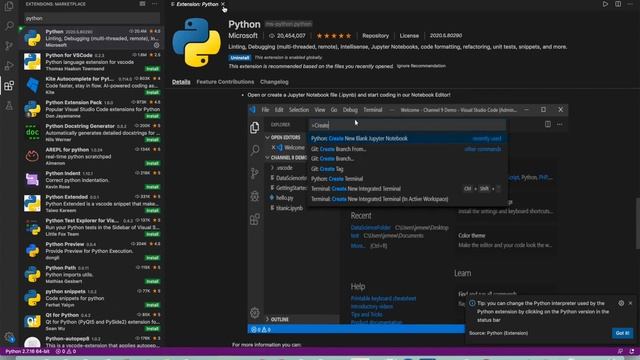This screenshot has width=640, height=360.
Task: Select the Python Extension Pack list entry title
Action: point(73,102)
